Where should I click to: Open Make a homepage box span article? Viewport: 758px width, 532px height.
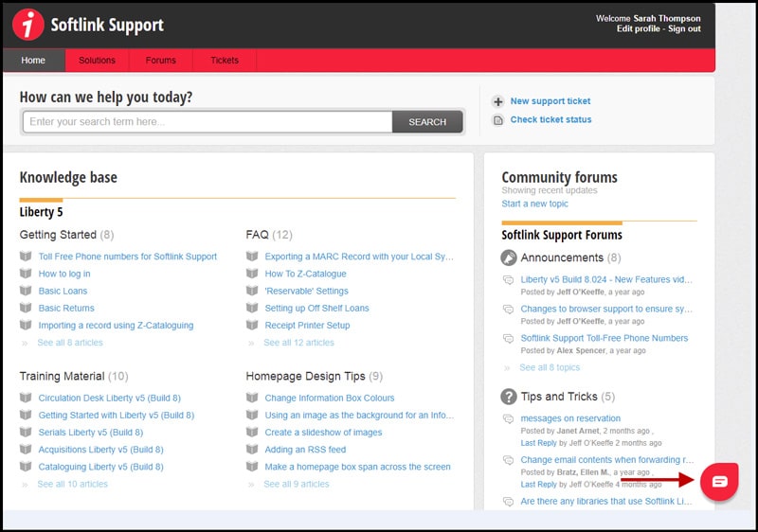pos(358,467)
